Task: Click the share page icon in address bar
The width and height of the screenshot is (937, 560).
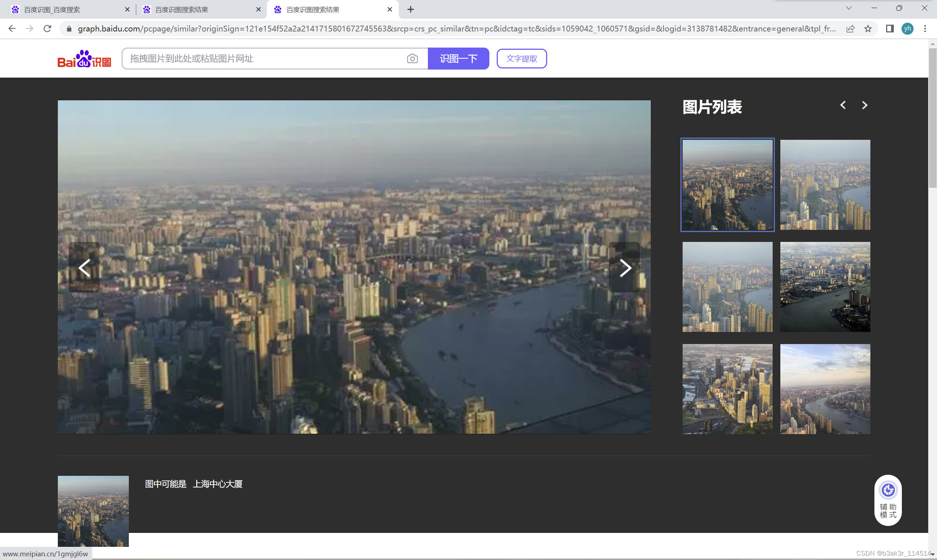Action: pos(850,29)
